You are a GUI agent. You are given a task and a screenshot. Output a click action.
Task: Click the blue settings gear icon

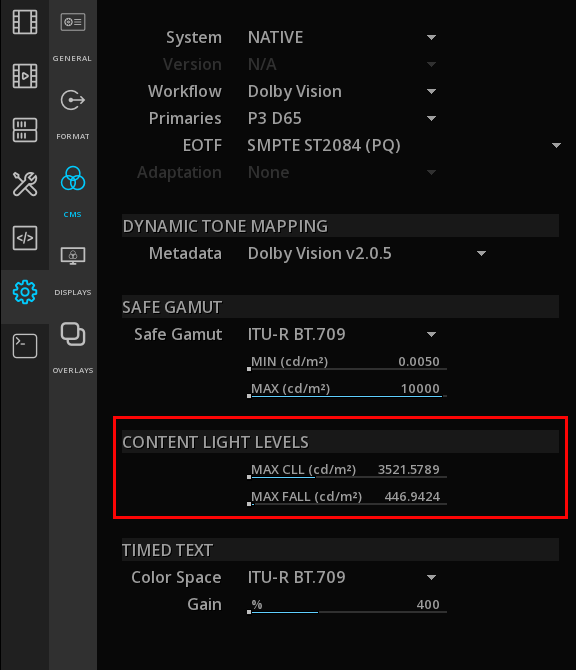click(x=25, y=292)
